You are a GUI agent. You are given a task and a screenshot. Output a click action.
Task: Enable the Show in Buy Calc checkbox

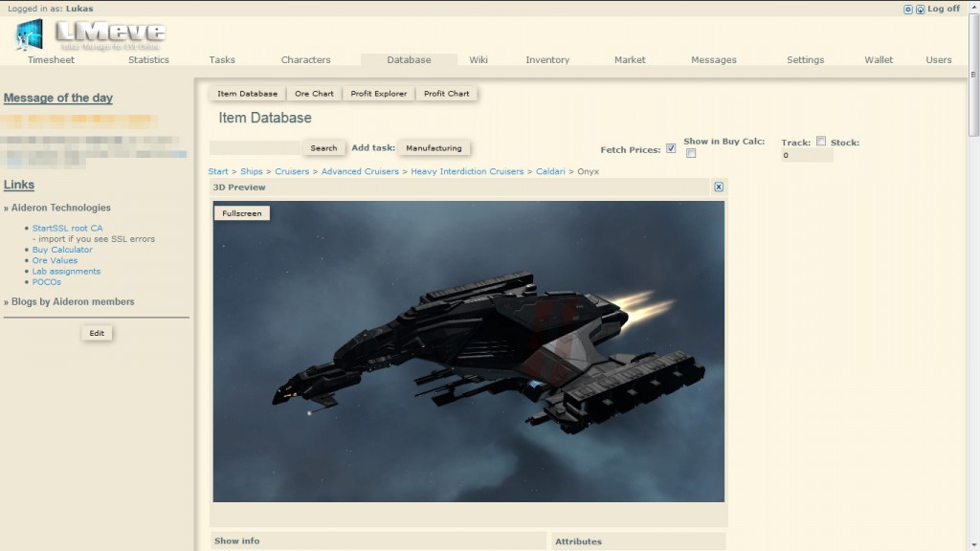pyautogui.click(x=691, y=153)
